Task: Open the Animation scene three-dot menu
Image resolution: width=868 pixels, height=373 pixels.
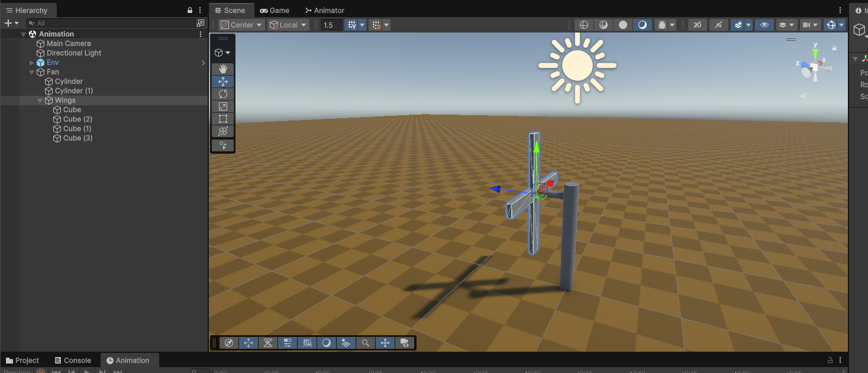Action: click(x=201, y=34)
